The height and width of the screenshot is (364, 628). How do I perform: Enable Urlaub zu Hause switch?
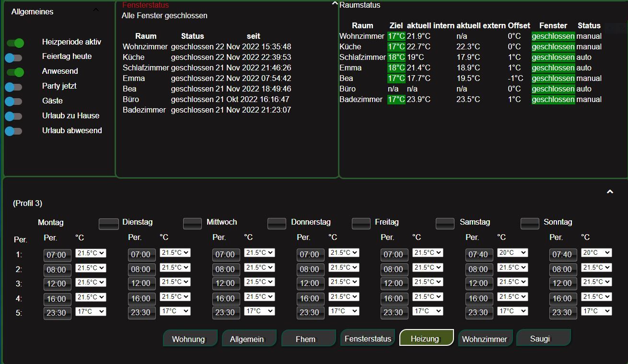tap(13, 116)
